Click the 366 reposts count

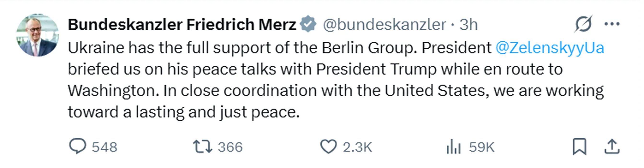click(x=230, y=147)
